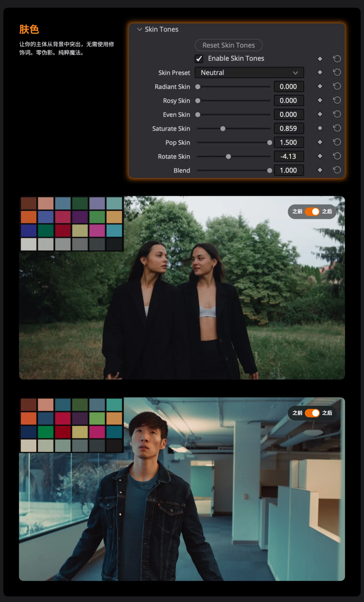Click the Pop Skin value field
364x602 pixels.
coord(289,143)
